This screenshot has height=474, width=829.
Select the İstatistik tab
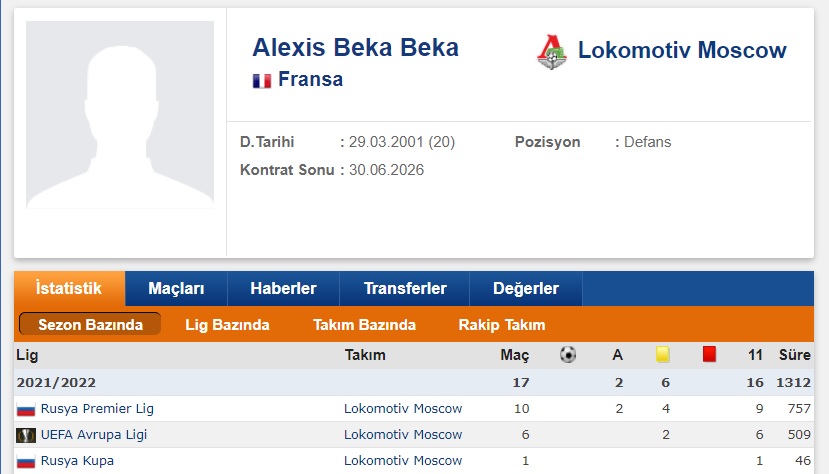pos(69,289)
